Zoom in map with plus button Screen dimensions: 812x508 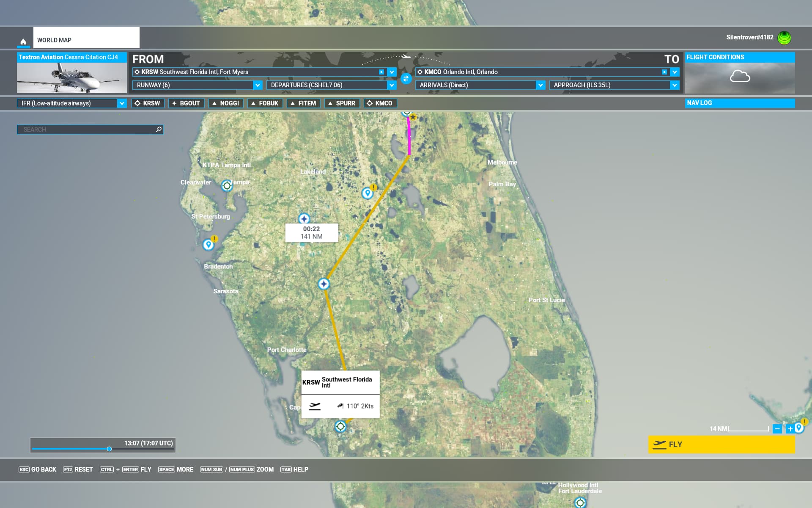click(x=789, y=429)
